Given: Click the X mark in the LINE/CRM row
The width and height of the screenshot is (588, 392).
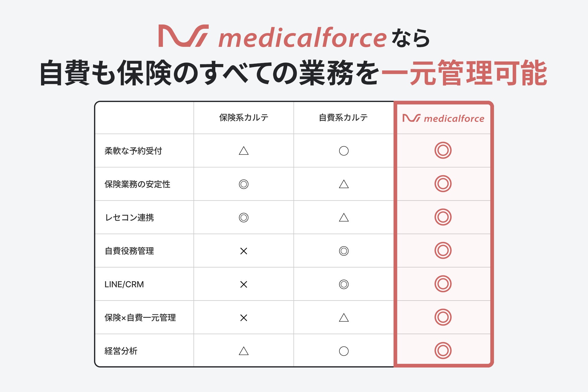Looking at the screenshot, I should point(243,285).
